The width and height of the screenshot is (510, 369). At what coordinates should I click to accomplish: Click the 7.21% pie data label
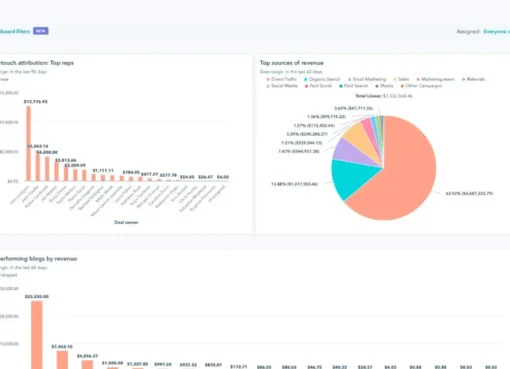point(301,143)
